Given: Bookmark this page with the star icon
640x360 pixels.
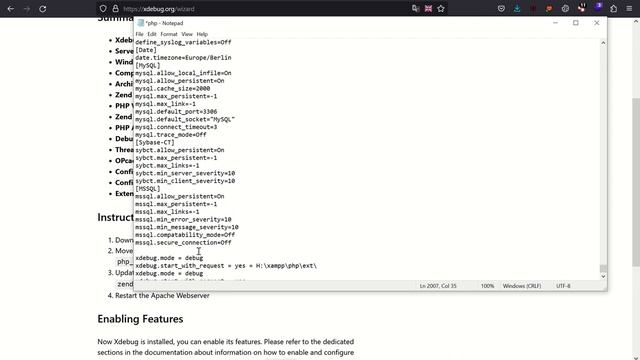Looking at the screenshot, I should tap(441, 9).
